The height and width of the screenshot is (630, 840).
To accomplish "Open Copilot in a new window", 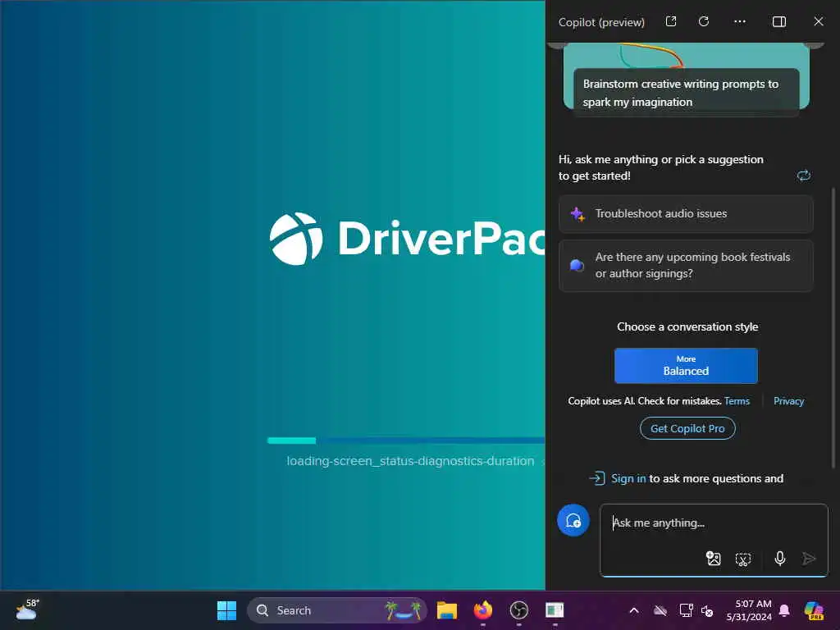I will tap(671, 21).
